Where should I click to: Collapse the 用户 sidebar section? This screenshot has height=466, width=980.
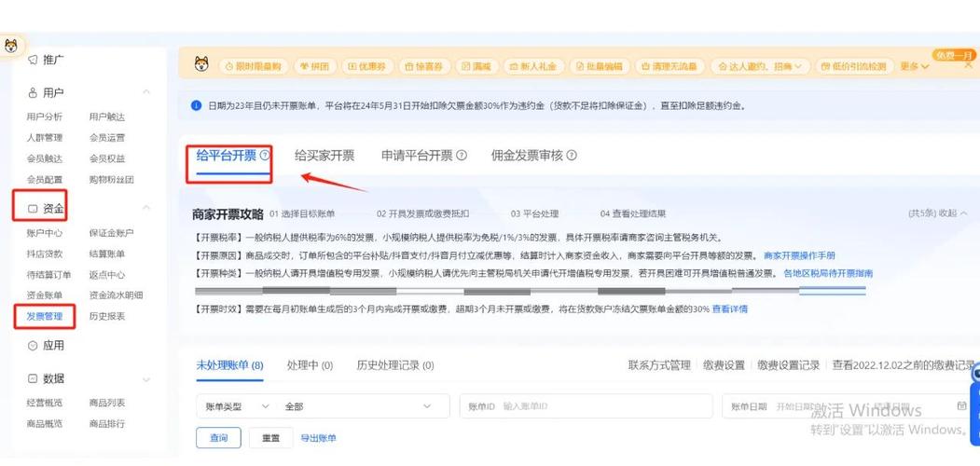pos(146,91)
